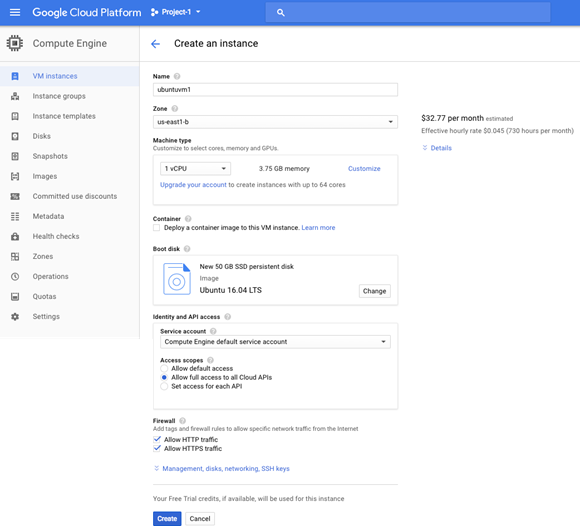Select Allow full access to all Cloud APIs
580x526 pixels.
pos(164,377)
